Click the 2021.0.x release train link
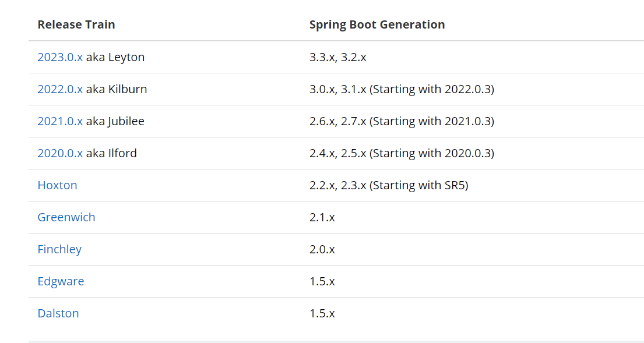 tap(60, 121)
